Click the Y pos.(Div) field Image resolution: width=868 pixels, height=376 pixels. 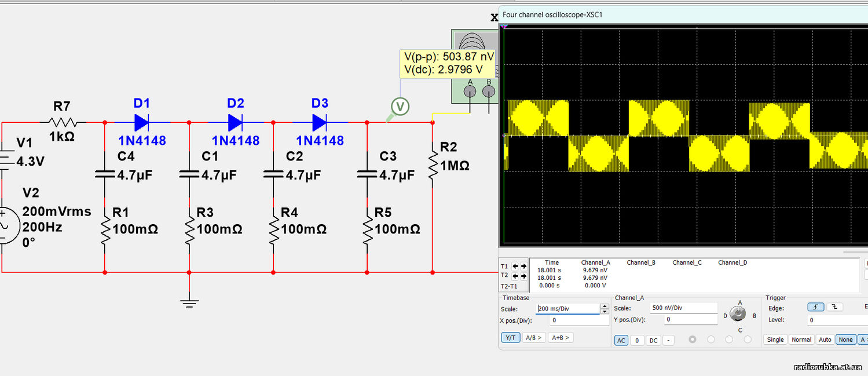pos(691,319)
